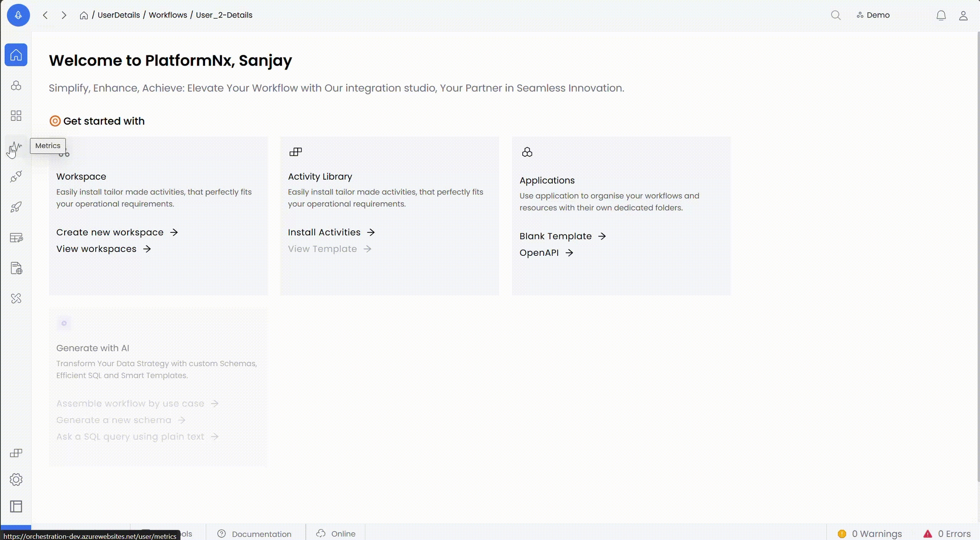The height and width of the screenshot is (540, 980).
Task: Click the 0 Errors status indicator
Action: pyautogui.click(x=947, y=534)
